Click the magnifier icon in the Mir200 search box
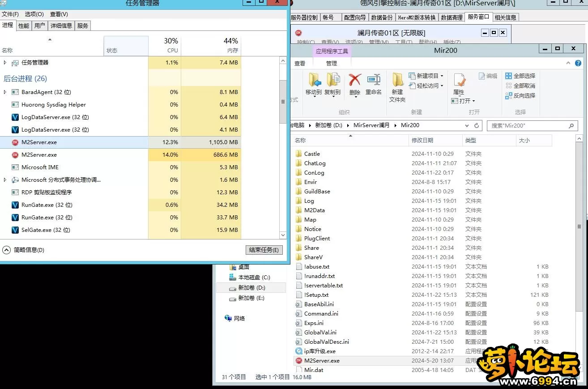588x389 pixels. point(571,126)
